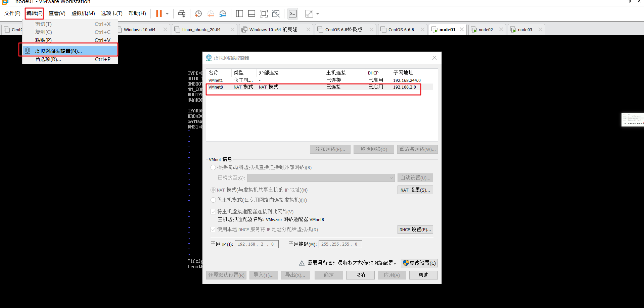Click the 还原默认设置(R) button
The width and height of the screenshot is (644, 308).
[226, 275]
